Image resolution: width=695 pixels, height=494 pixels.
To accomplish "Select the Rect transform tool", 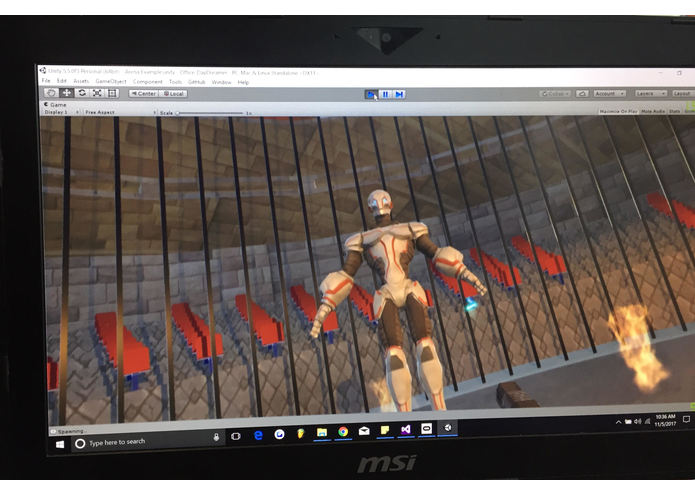I will point(112,93).
